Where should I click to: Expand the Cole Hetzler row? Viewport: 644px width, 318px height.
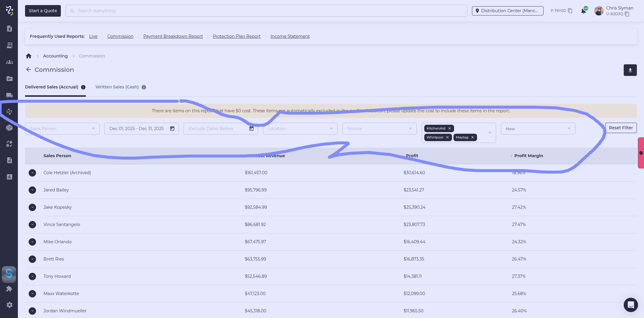[32, 173]
